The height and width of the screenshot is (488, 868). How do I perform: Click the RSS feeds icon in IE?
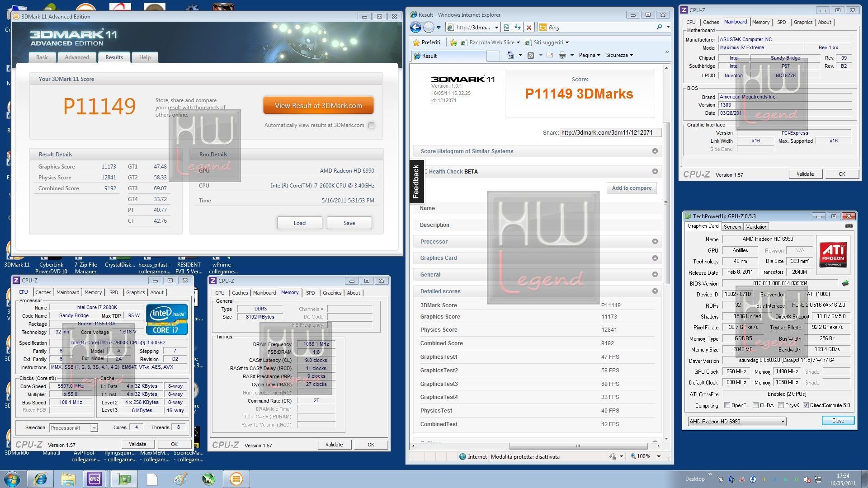[531, 56]
